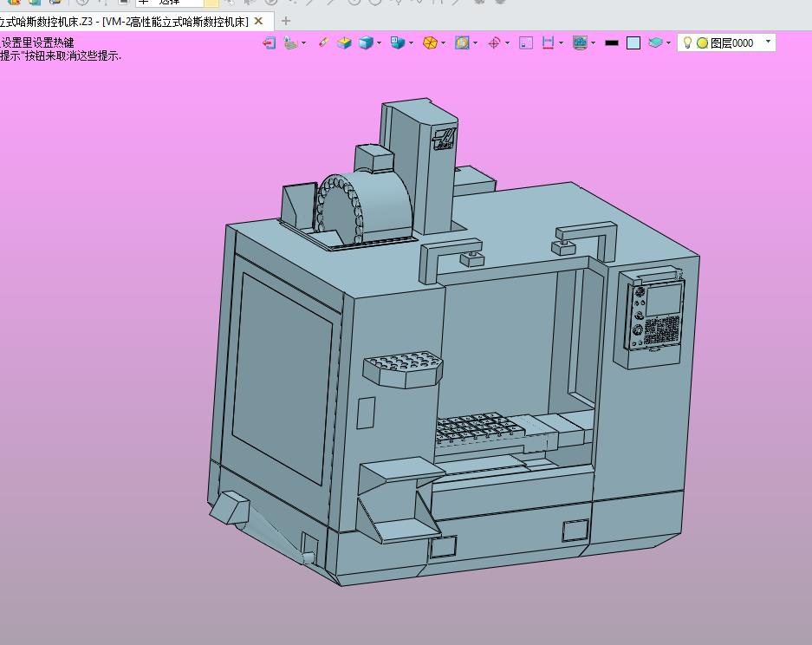Screen dimensions: 812x645
Task: Click the red section bracket icon
Action: 548,43
